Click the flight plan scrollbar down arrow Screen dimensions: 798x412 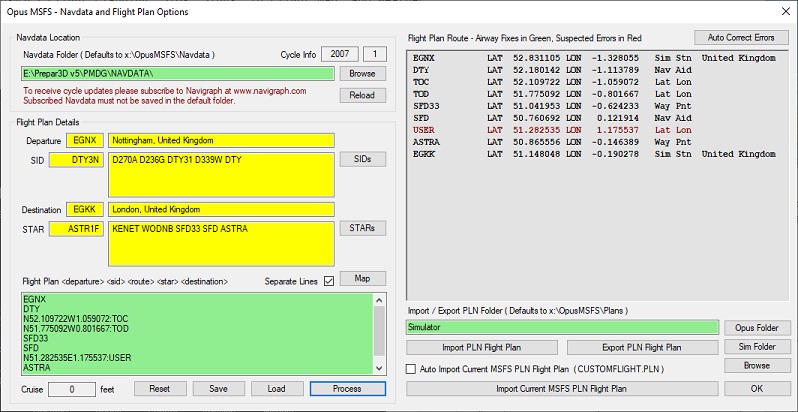pyautogui.click(x=379, y=368)
